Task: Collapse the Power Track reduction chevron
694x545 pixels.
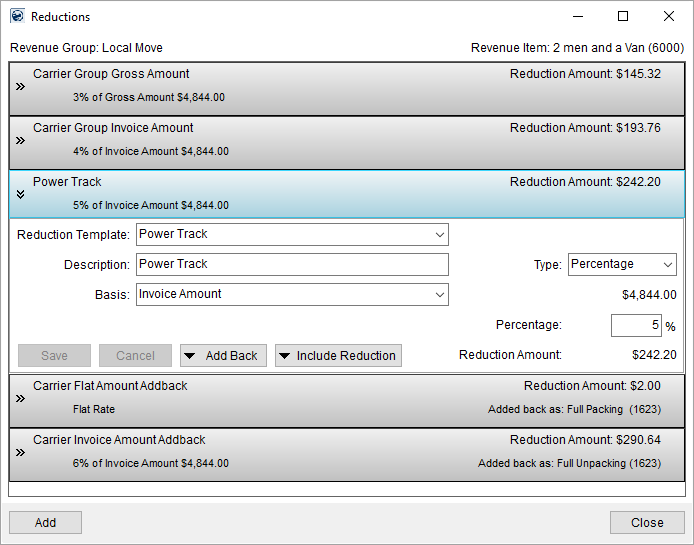Action: pos(20,195)
